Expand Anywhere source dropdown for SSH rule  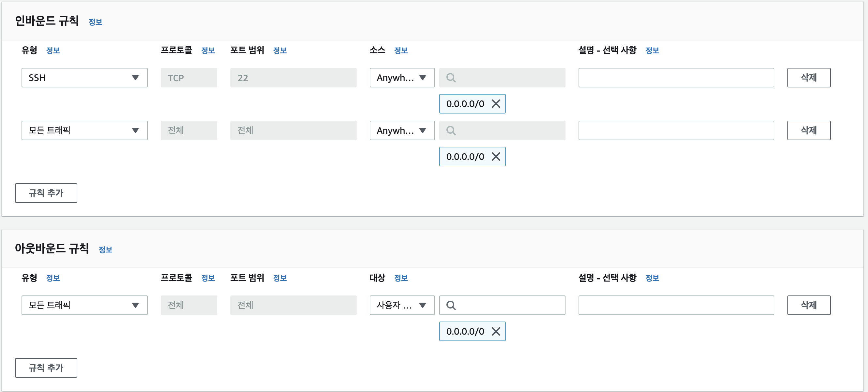point(402,78)
